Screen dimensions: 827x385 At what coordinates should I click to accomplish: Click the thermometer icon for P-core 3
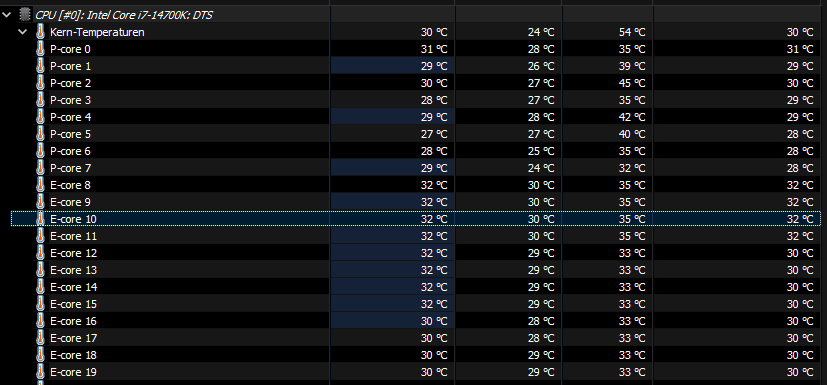pos(41,100)
